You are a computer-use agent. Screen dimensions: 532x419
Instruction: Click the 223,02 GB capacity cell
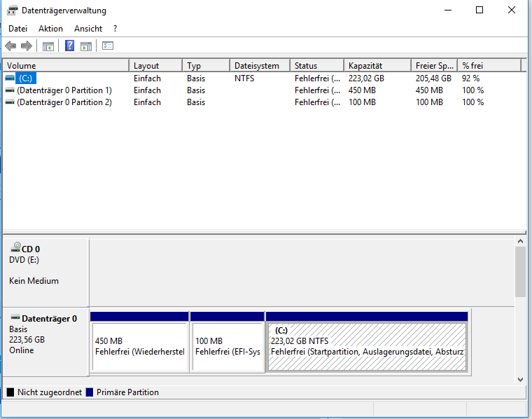tap(366, 78)
